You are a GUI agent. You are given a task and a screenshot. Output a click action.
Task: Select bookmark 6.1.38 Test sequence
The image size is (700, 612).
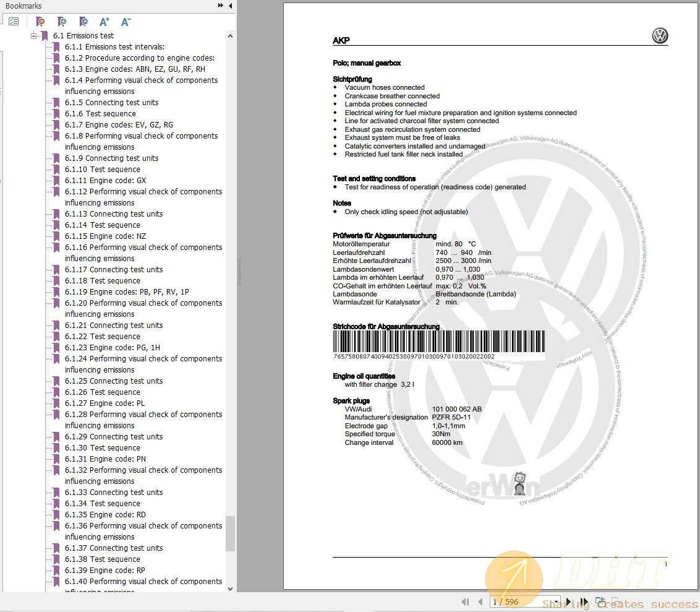point(103,559)
